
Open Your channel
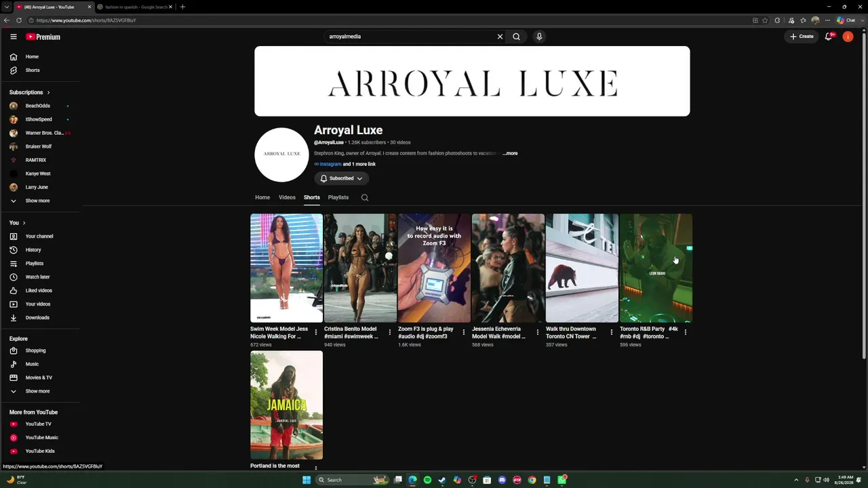[x=41, y=237]
